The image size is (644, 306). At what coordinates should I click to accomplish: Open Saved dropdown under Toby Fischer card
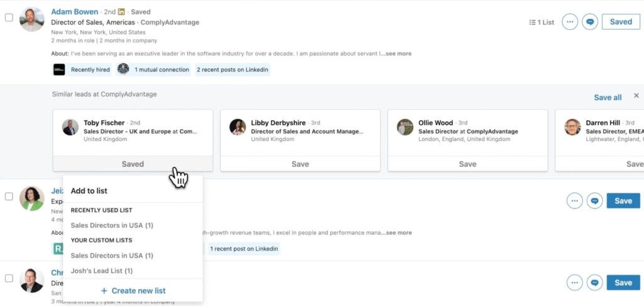[133, 164]
